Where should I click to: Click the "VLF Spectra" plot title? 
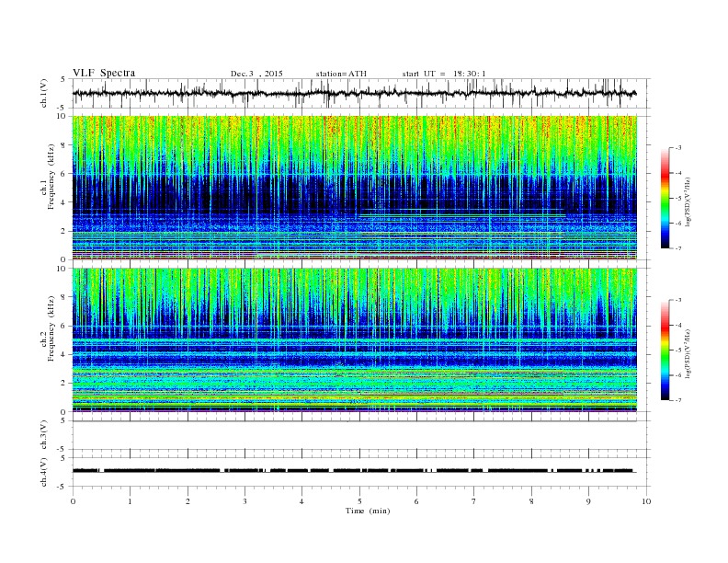104,73
